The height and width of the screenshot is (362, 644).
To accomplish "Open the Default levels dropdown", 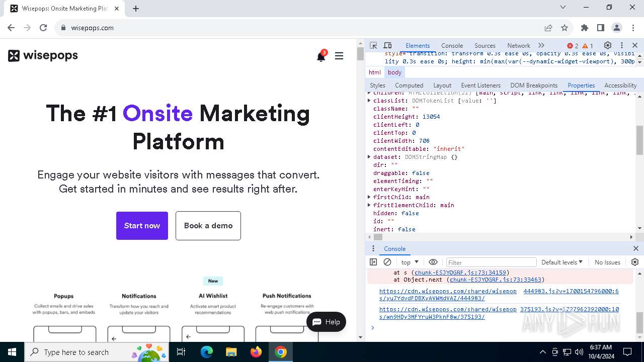I will [x=562, y=262].
